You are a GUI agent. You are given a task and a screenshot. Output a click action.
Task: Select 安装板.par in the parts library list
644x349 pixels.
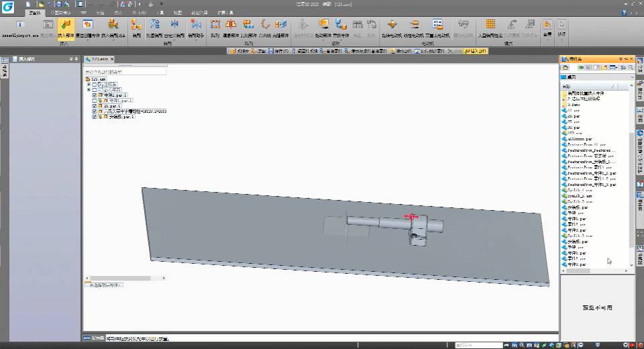pyautogui.click(x=578, y=208)
